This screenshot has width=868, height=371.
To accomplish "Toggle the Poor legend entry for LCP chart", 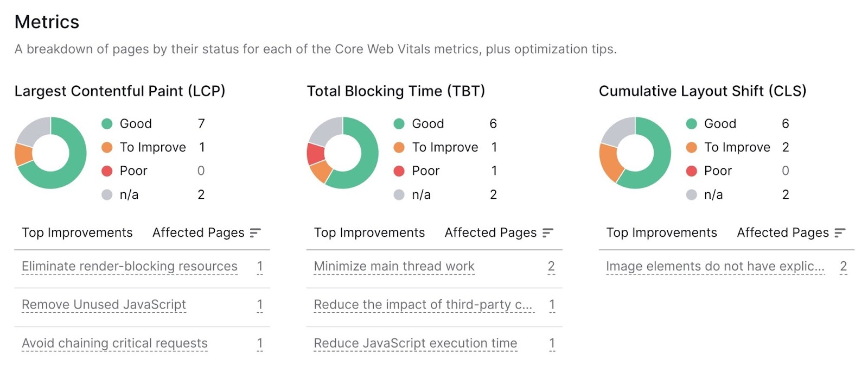I will tap(133, 170).
